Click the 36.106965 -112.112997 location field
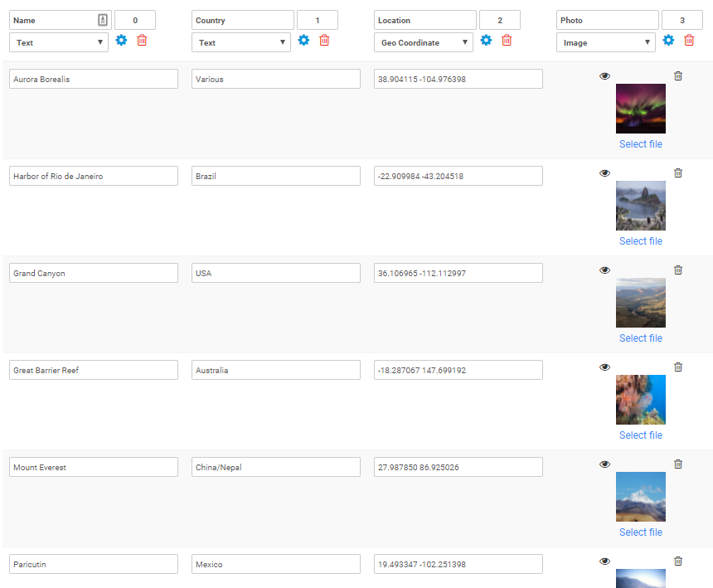 (458, 273)
